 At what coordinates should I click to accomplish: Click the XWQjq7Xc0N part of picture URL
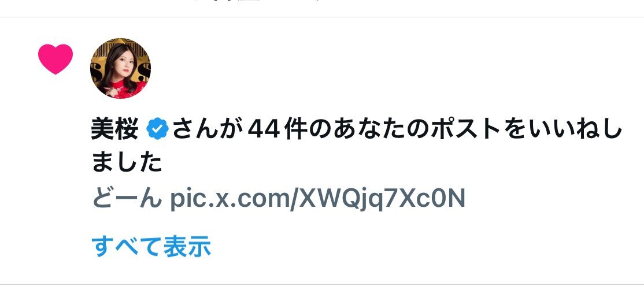click(x=382, y=199)
